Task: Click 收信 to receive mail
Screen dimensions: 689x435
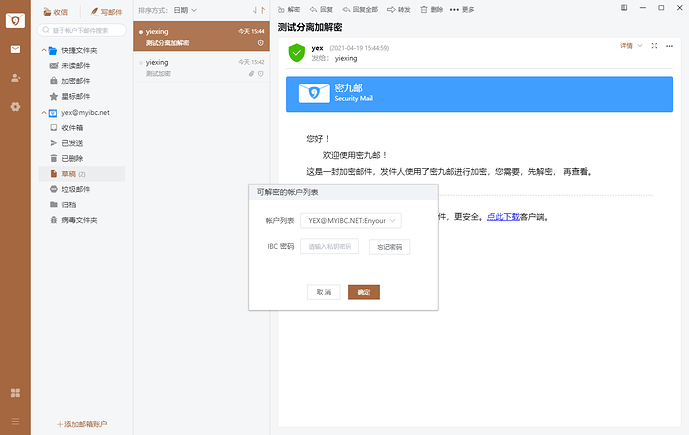Action: tap(56, 12)
